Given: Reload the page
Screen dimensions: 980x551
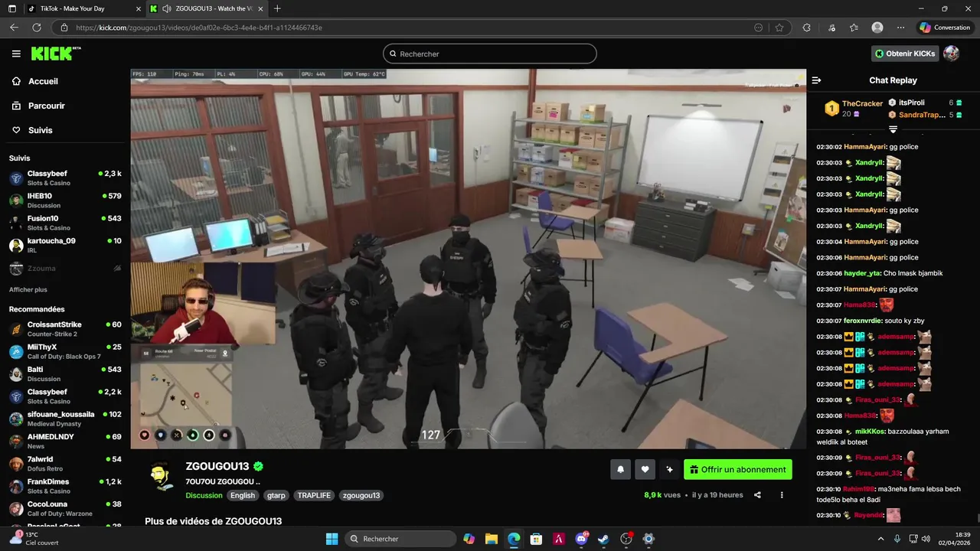Looking at the screenshot, I should pyautogui.click(x=36, y=28).
